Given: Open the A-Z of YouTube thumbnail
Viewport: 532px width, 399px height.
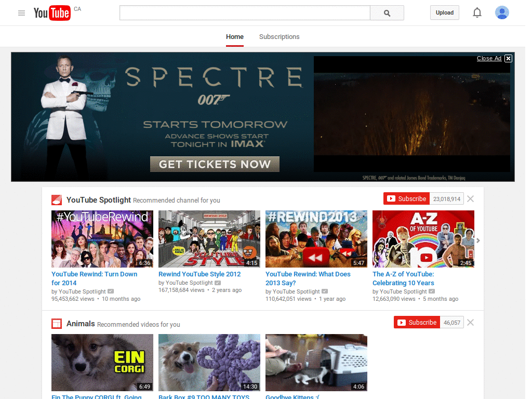Looking at the screenshot, I should click(x=423, y=239).
